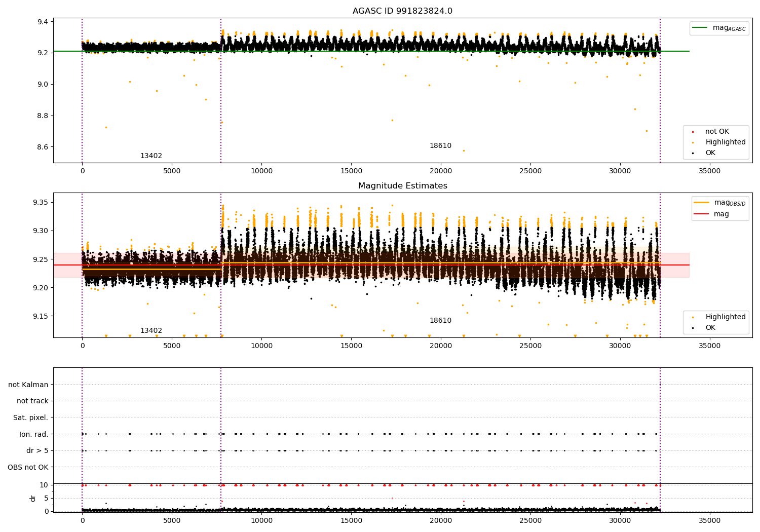Click y-tick '9.20' on middle plot
Screen dimensions: 760x532
pyautogui.click(x=40, y=288)
